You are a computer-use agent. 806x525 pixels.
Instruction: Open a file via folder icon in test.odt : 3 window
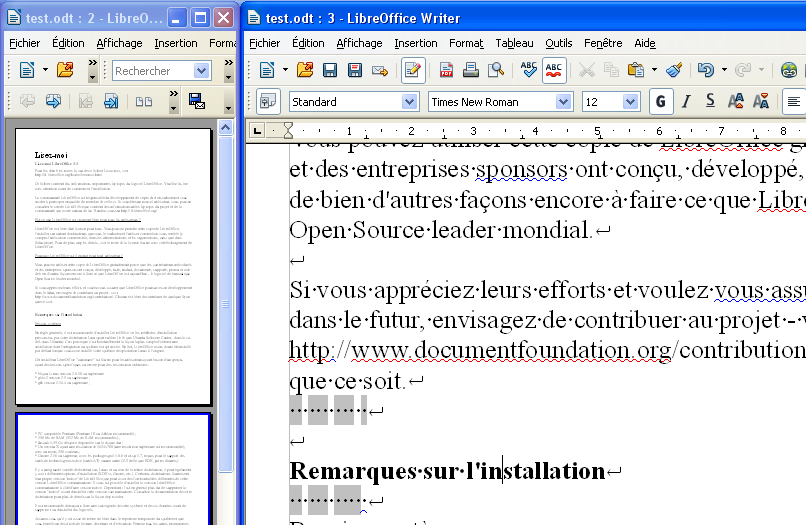click(305, 70)
